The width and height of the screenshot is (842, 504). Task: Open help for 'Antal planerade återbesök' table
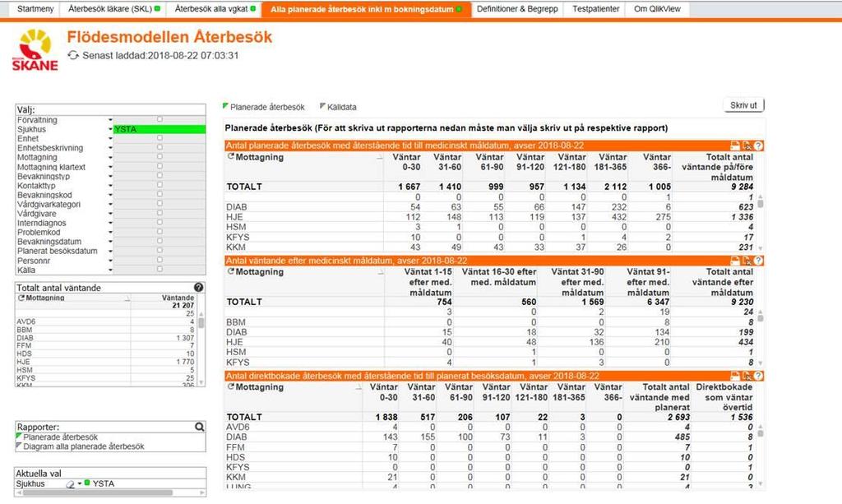(x=758, y=146)
